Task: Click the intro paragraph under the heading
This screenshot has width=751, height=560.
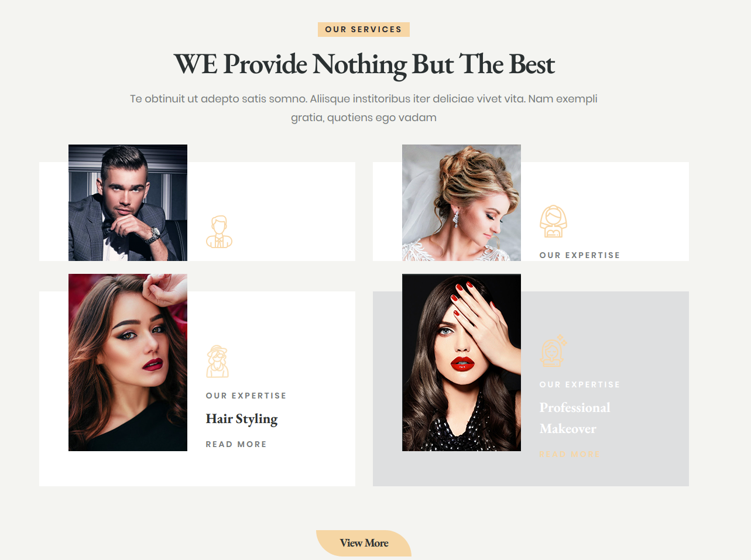Action: [364, 108]
